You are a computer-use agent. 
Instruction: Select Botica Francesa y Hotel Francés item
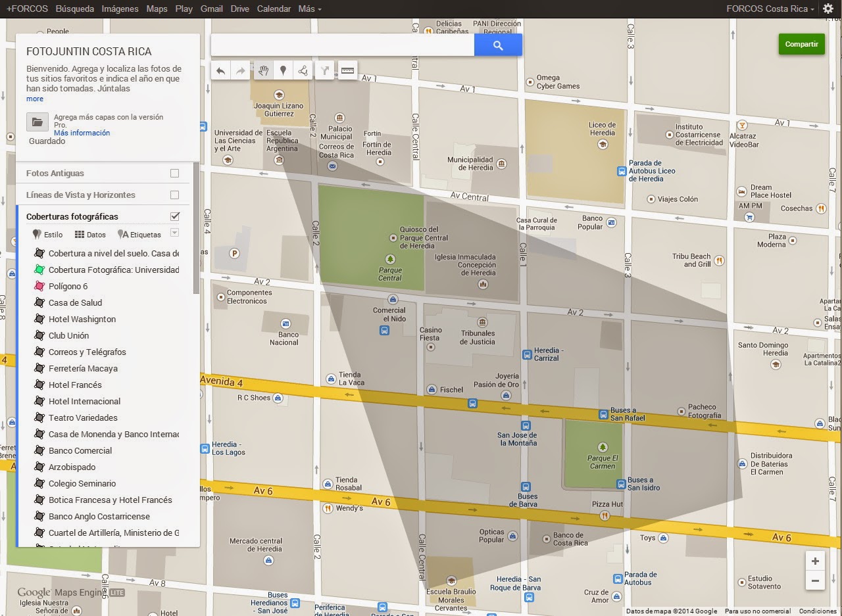point(111,500)
